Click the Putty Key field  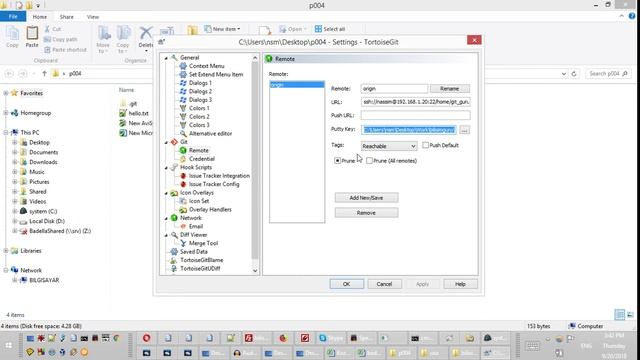[409, 130]
